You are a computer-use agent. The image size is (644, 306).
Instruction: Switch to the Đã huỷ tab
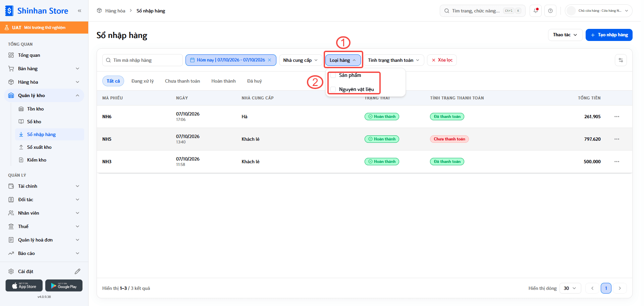(x=255, y=81)
